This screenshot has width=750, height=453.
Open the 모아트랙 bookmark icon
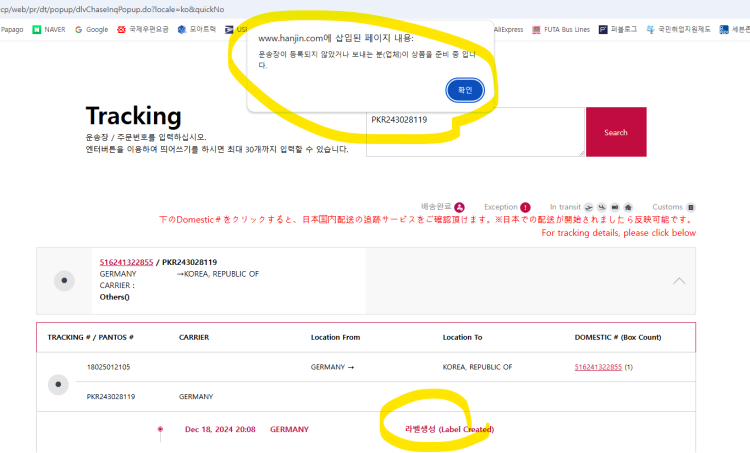click(182, 30)
